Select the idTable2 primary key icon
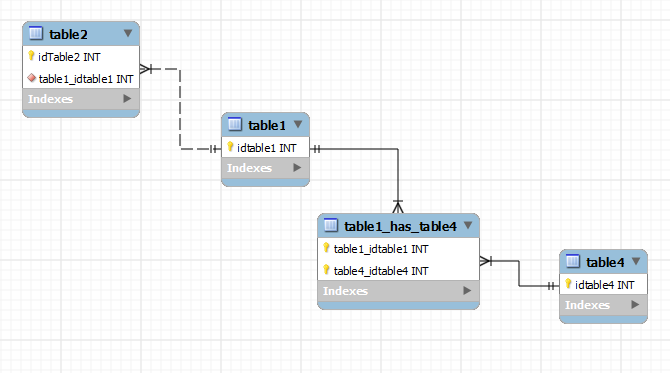The width and height of the screenshot is (670, 373). point(31,56)
